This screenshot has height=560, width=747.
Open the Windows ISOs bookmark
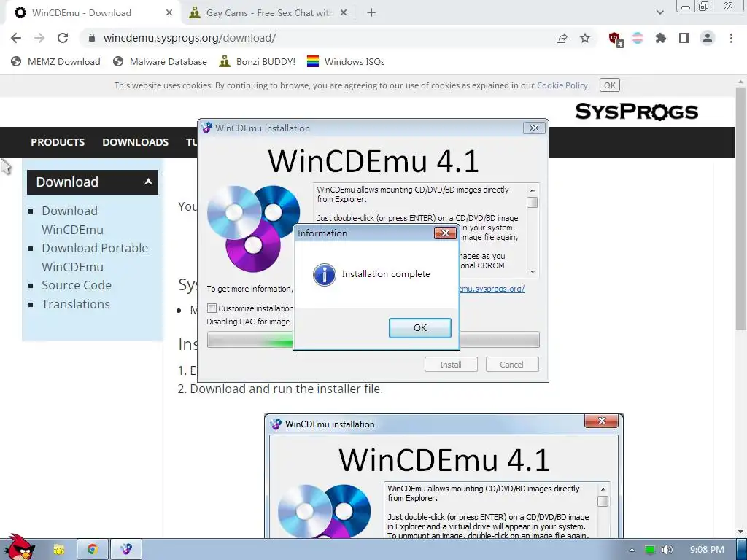click(x=345, y=61)
